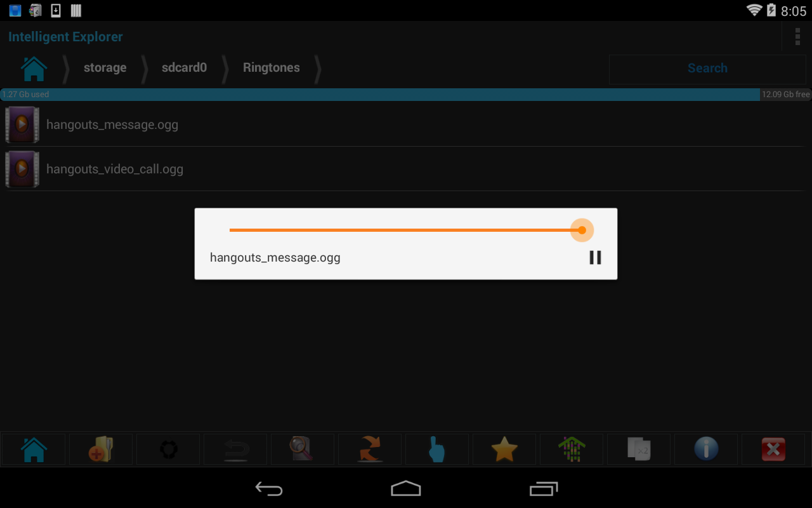Open the magnifier file search icon
This screenshot has height=508, width=812.
(x=303, y=450)
